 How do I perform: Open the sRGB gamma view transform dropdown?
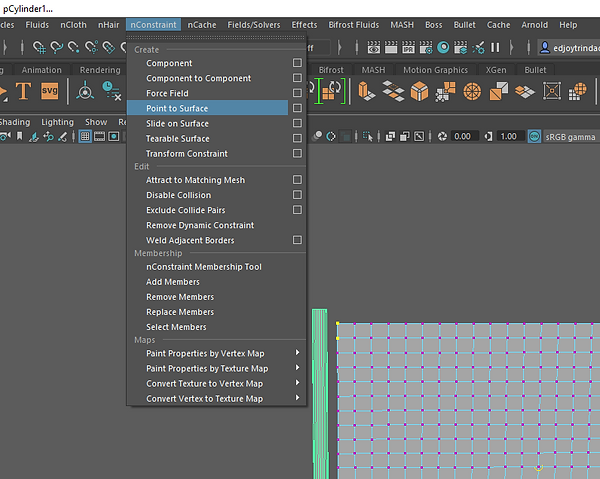click(571, 137)
